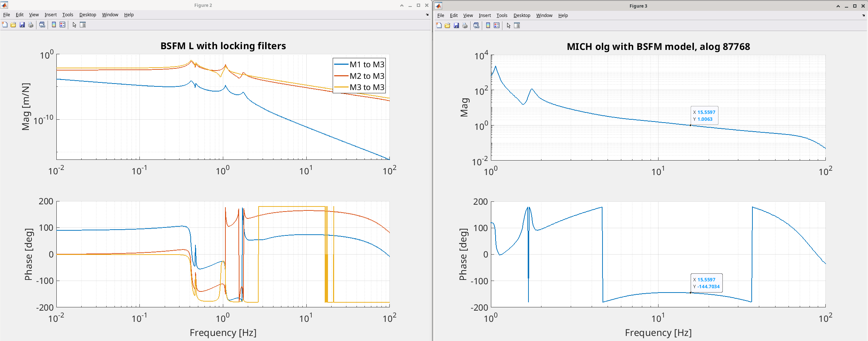Open a file from Figure 3 toolbar
868x341 pixels.
point(448,25)
